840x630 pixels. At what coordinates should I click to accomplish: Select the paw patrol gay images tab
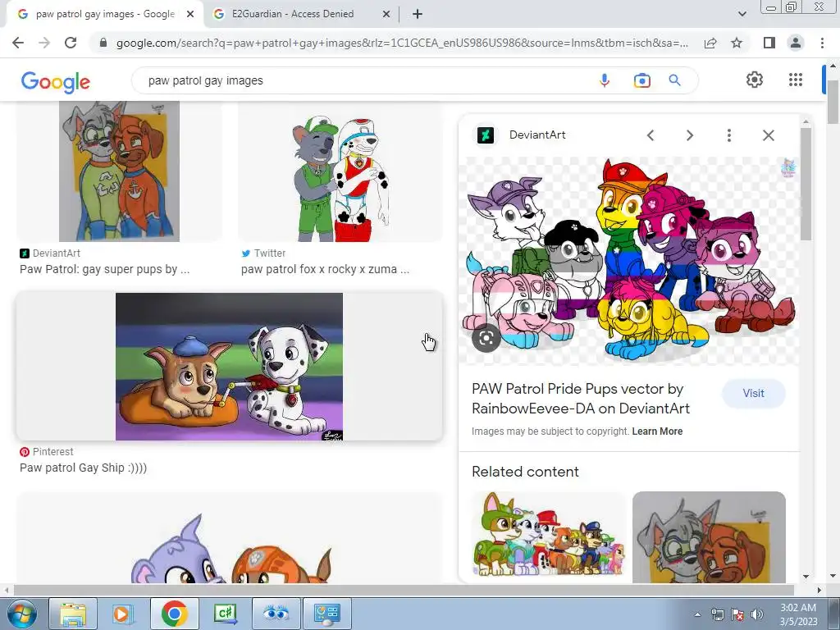point(105,15)
